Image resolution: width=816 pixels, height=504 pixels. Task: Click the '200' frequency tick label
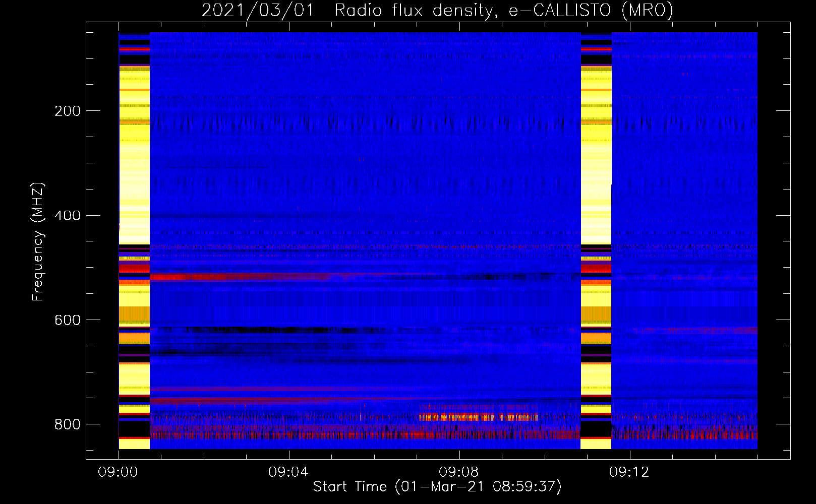click(x=68, y=111)
